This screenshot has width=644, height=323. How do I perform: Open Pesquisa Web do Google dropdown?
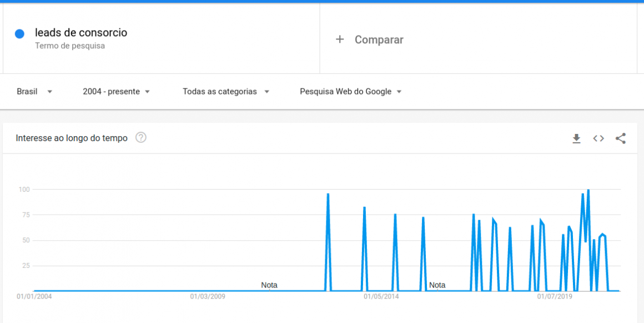click(x=351, y=92)
